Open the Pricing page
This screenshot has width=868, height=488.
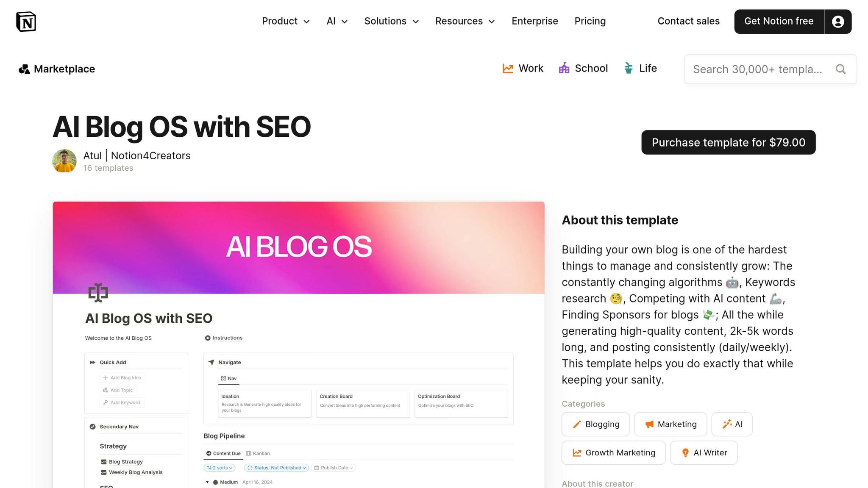pos(590,21)
